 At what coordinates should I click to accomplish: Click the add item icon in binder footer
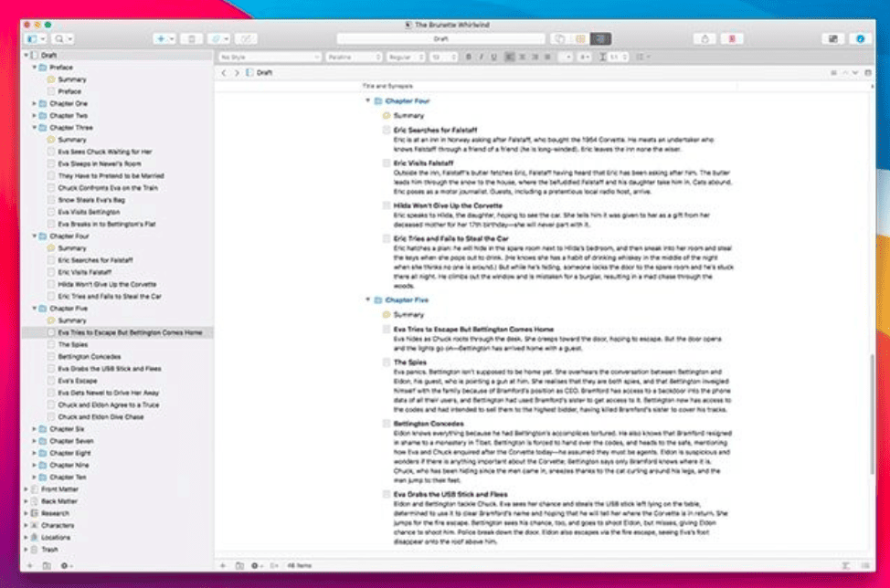(30, 565)
